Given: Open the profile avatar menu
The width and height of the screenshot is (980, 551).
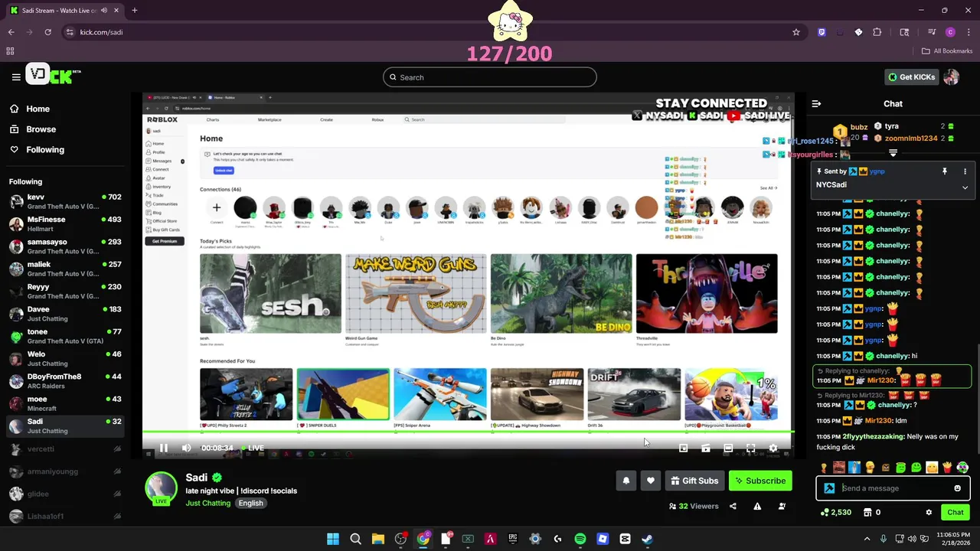Looking at the screenshot, I should click(951, 77).
